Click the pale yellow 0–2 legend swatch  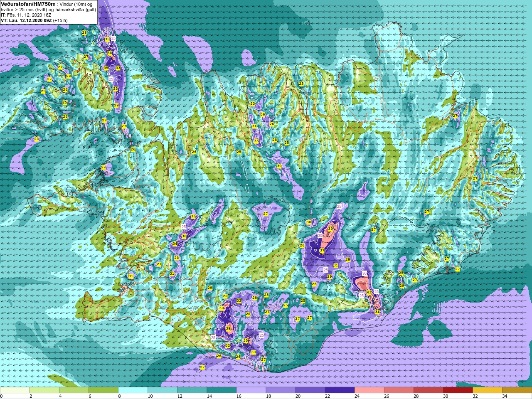15,390
